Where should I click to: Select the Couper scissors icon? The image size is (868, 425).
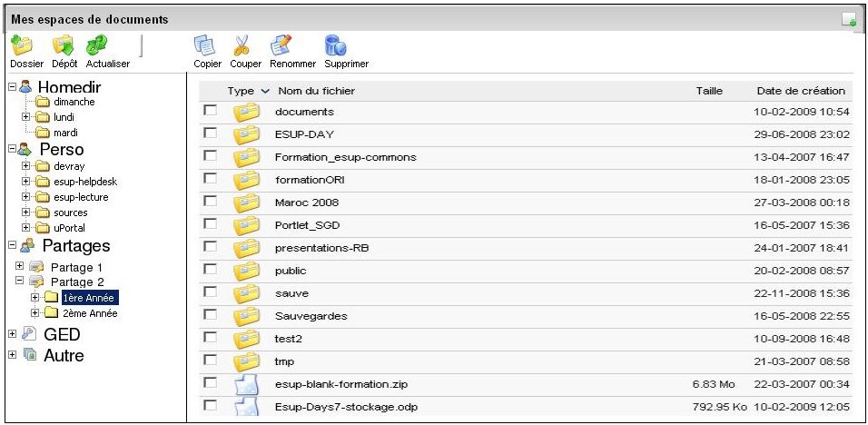[244, 46]
